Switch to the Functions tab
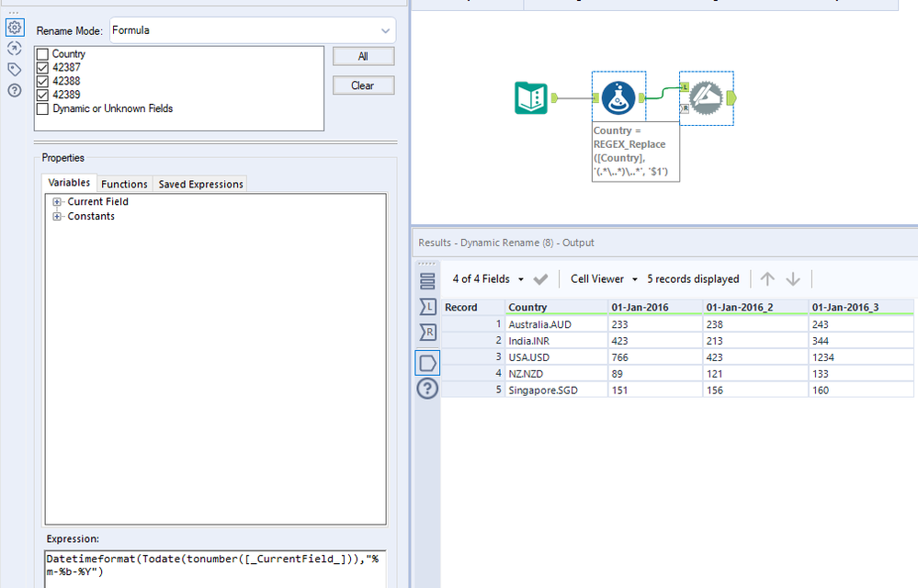The width and height of the screenshot is (918, 588). (x=124, y=184)
